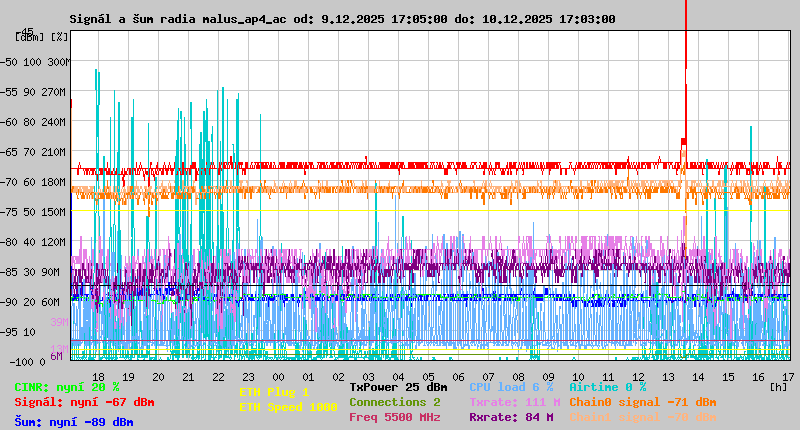Select the CINR legend entry
The image size is (800, 430).
(67, 387)
